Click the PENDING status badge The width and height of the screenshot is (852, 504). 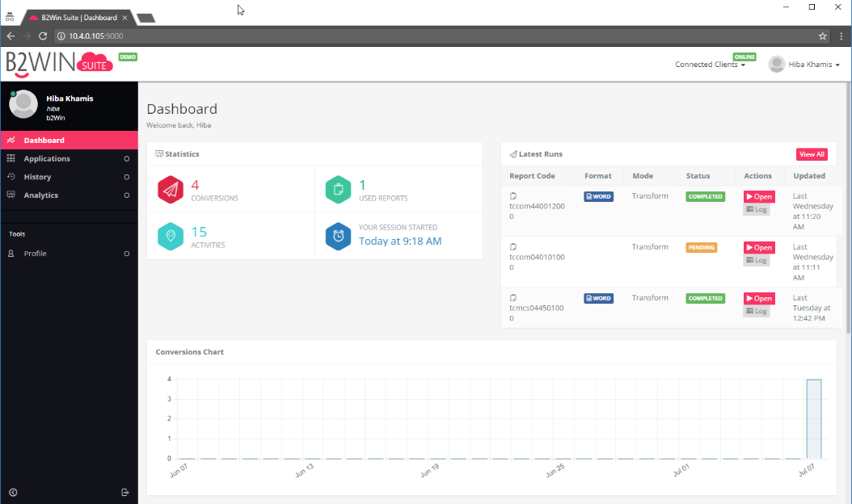tap(702, 248)
